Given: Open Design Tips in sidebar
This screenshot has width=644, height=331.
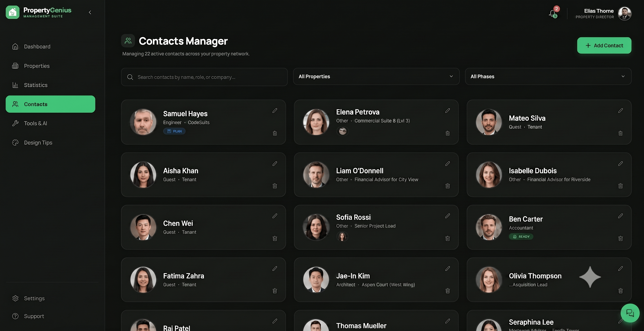Looking at the screenshot, I should click(x=50, y=142).
